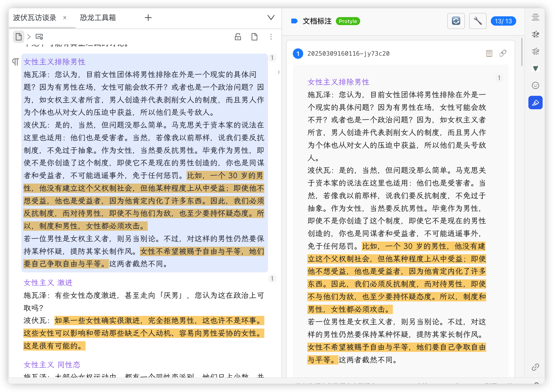This screenshot has height=392, width=553.
Task: Expand the tab list chevron
Action: (271, 18)
